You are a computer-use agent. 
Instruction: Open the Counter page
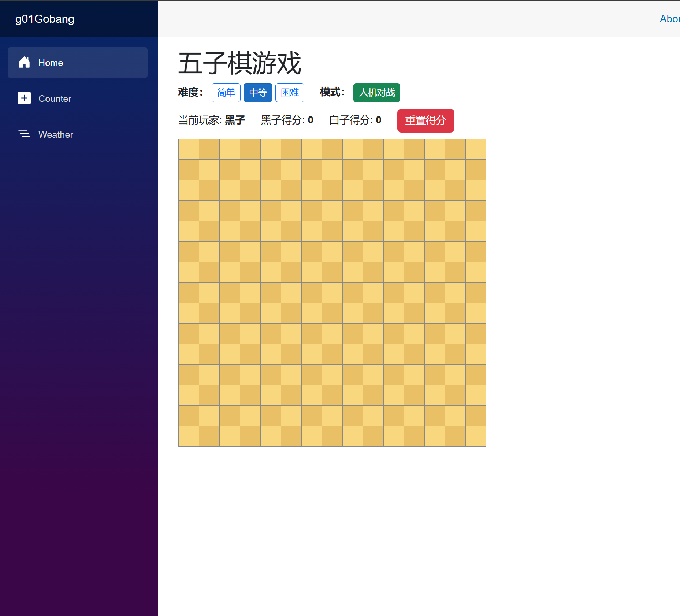[55, 99]
